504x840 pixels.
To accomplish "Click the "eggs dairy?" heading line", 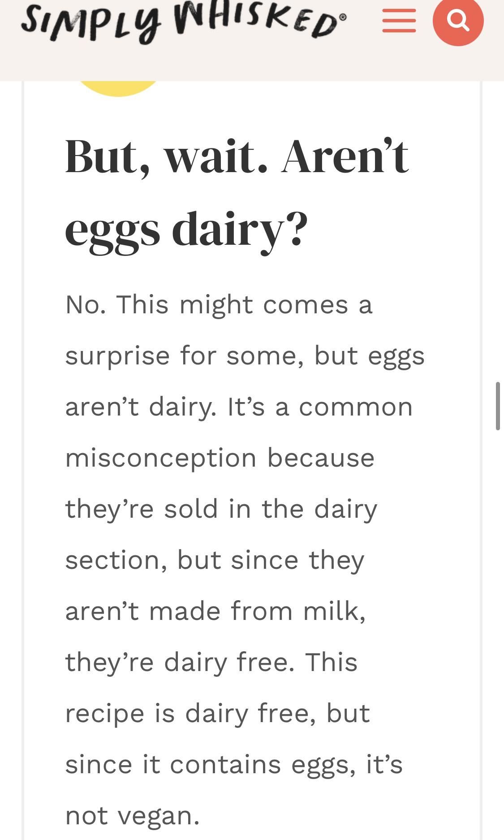I will coord(186,229).
